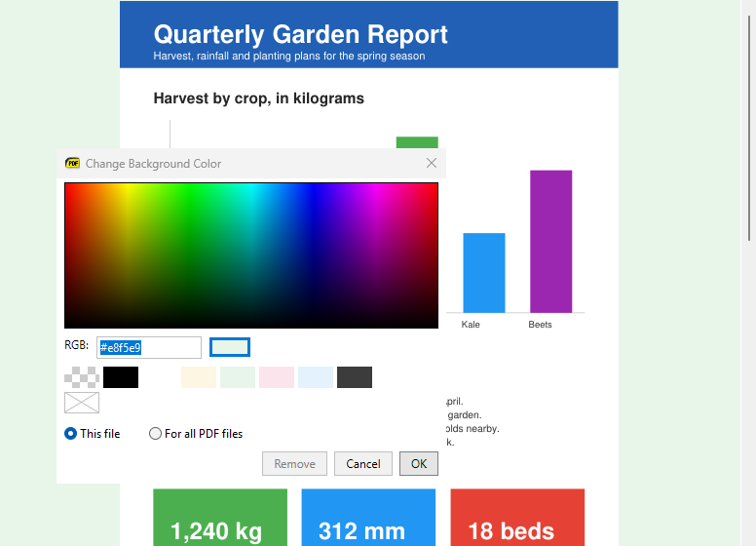Image resolution: width=756 pixels, height=546 pixels.
Task: Confirm with the OK button
Action: pos(419,463)
